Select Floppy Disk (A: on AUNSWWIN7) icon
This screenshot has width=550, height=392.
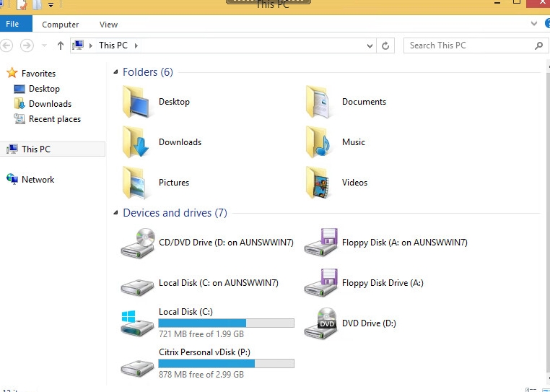pos(320,242)
